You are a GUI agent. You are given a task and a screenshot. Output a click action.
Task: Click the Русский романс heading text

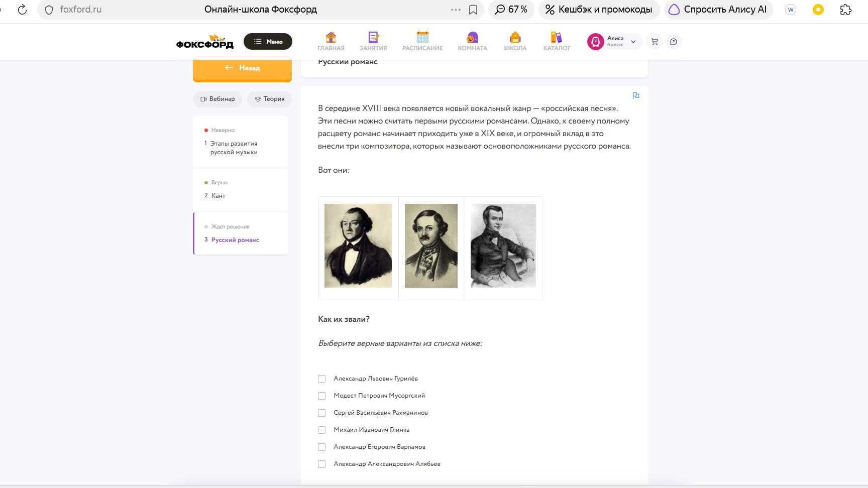(x=348, y=62)
